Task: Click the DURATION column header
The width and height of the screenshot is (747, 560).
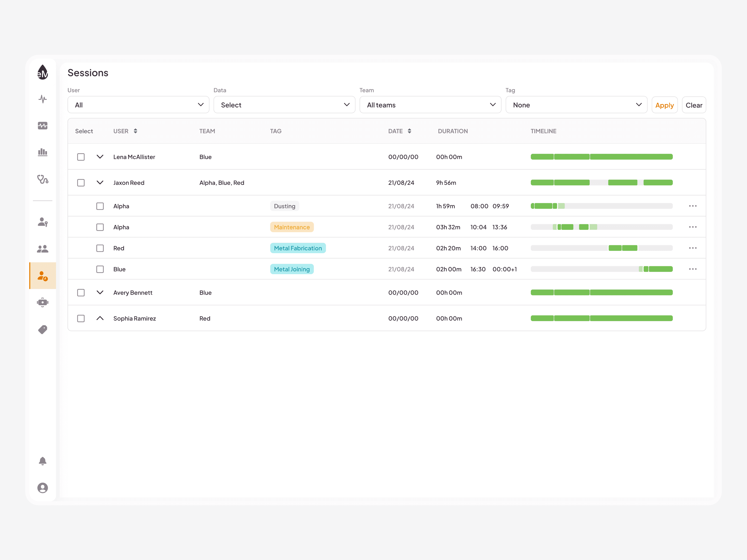Action: click(x=453, y=131)
